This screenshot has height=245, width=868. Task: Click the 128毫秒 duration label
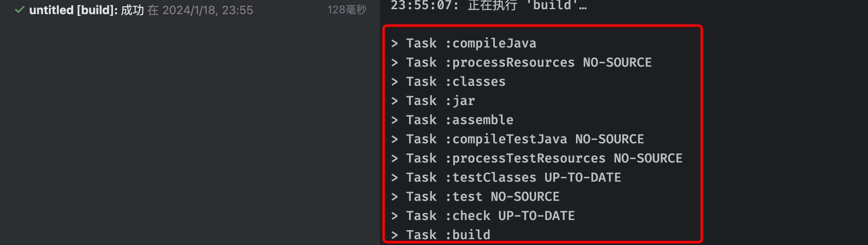[x=347, y=10]
